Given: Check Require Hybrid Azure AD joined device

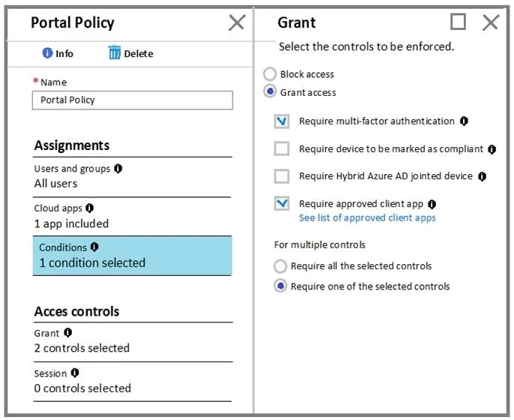Looking at the screenshot, I should [x=281, y=176].
